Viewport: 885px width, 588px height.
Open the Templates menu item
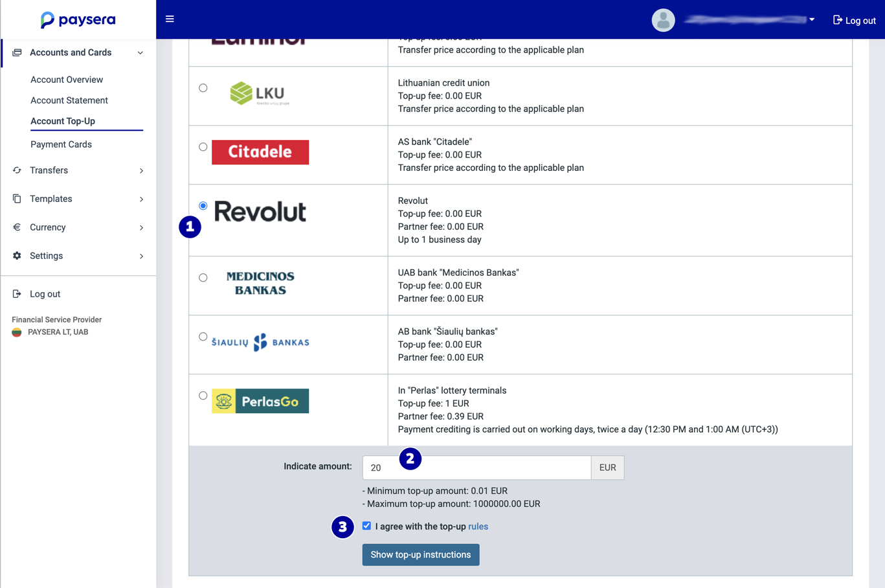click(78, 199)
